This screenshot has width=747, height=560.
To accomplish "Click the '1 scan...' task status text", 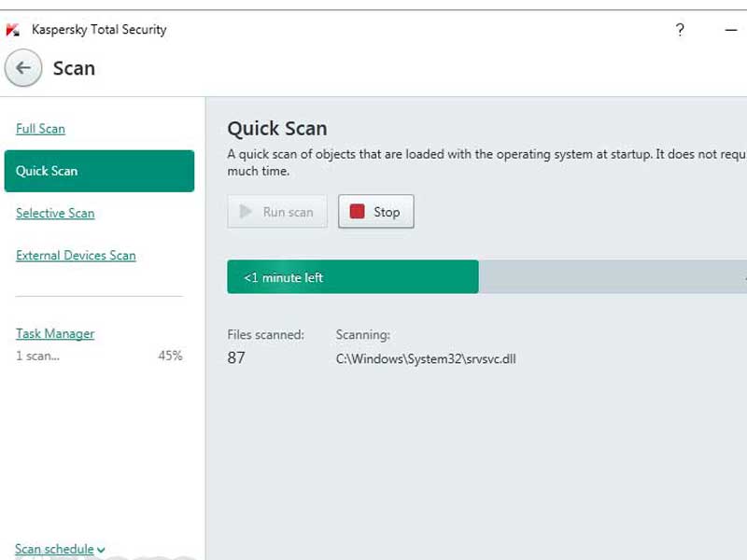I will click(x=37, y=356).
